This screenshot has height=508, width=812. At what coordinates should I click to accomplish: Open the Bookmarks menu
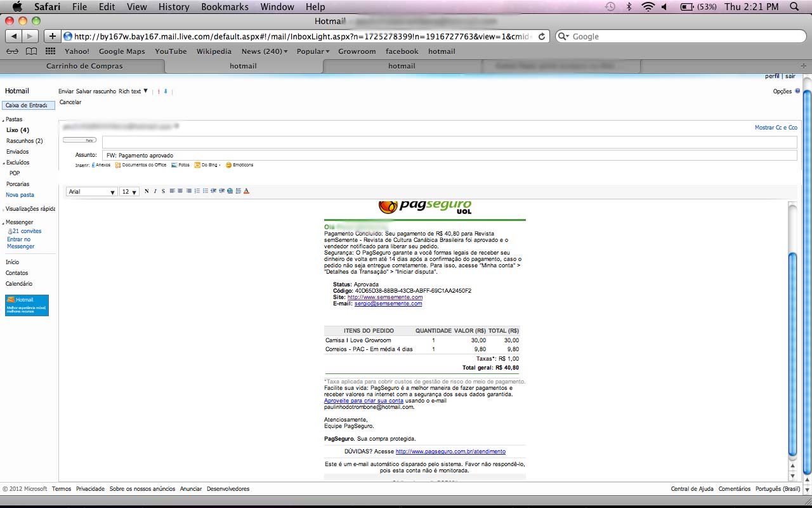[x=225, y=6]
